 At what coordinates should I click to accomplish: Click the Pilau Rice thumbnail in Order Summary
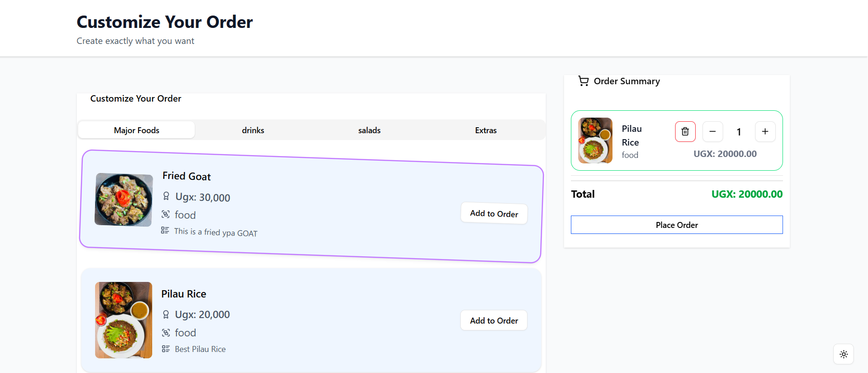tap(595, 141)
